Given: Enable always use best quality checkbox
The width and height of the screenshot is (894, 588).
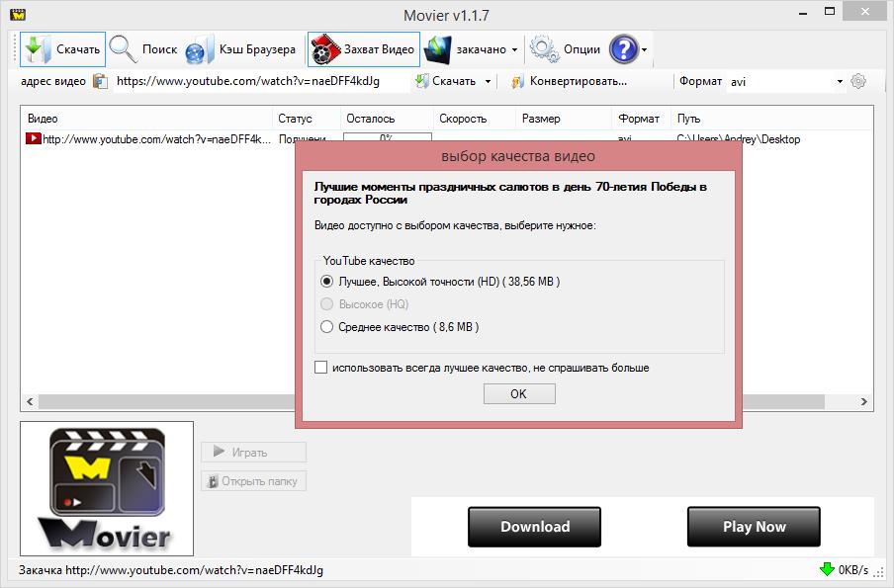Looking at the screenshot, I should coord(320,368).
